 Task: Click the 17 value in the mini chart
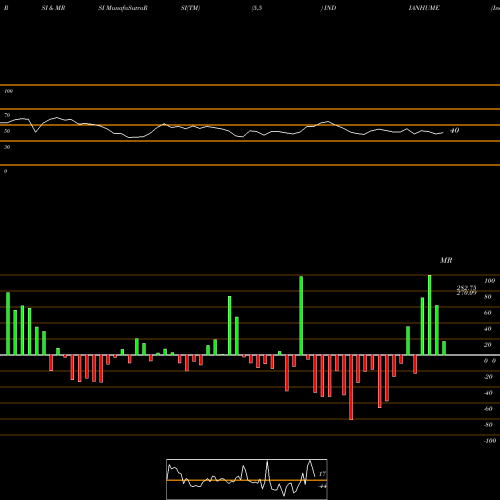322,474
